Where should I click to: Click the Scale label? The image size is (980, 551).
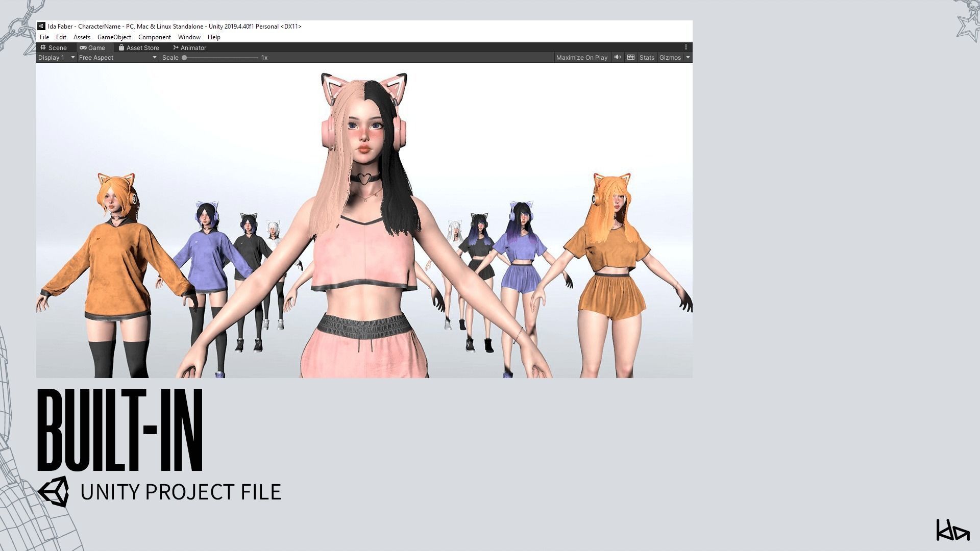[170, 58]
